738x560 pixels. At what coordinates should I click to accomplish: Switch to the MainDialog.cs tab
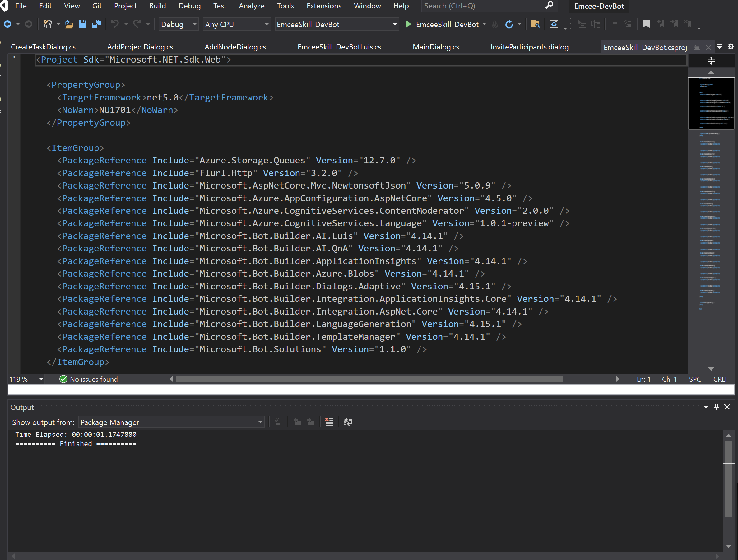tap(435, 47)
